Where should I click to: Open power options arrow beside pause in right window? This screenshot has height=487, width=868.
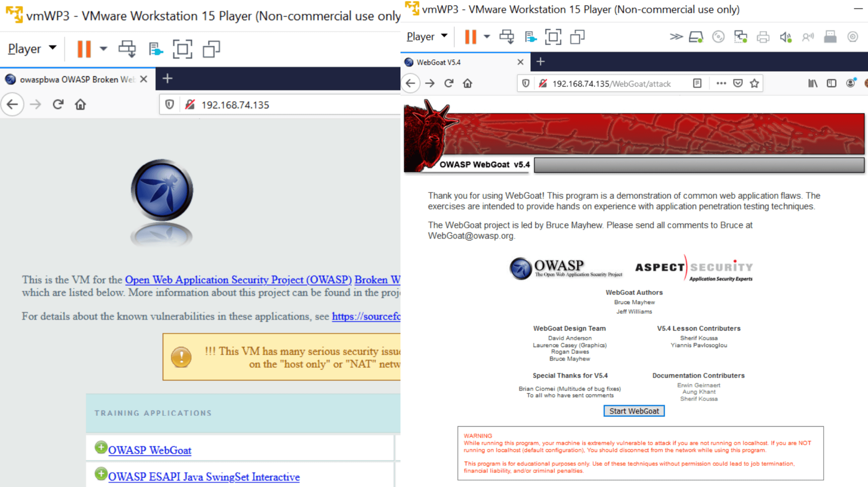click(487, 37)
